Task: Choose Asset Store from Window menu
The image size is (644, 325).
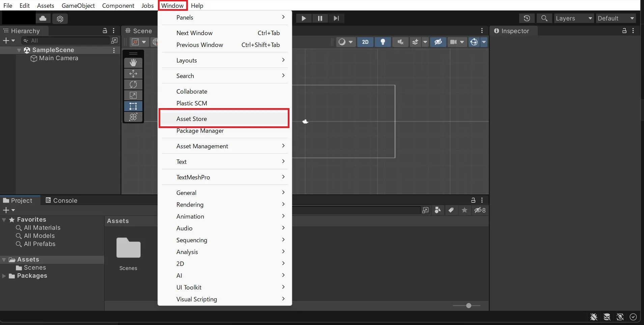Action: [x=224, y=119]
